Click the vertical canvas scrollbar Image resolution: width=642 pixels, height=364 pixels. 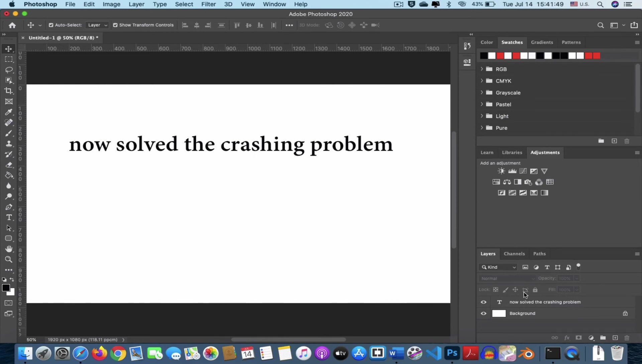454,190
